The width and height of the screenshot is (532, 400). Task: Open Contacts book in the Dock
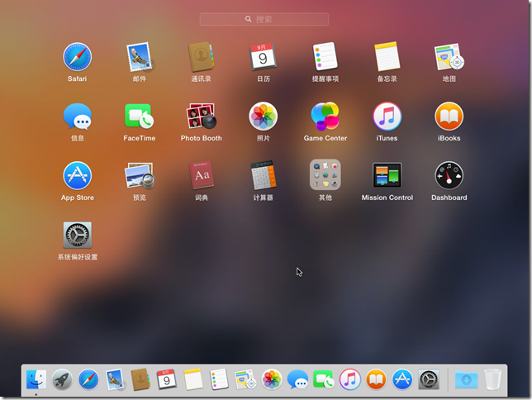coord(140,379)
